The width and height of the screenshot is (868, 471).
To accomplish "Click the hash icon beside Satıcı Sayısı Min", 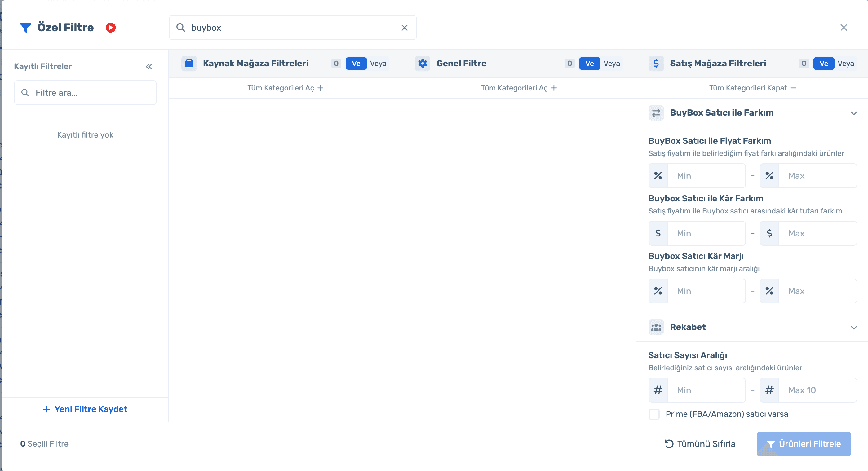I will point(658,390).
